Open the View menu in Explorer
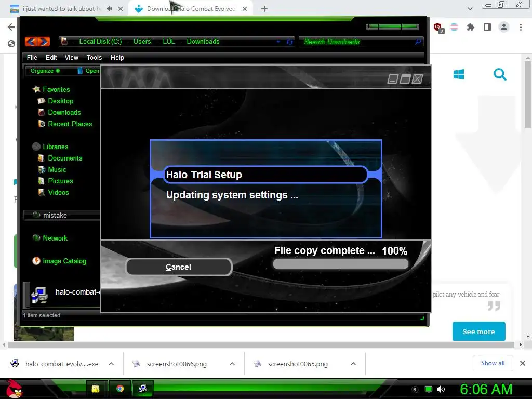 72,57
